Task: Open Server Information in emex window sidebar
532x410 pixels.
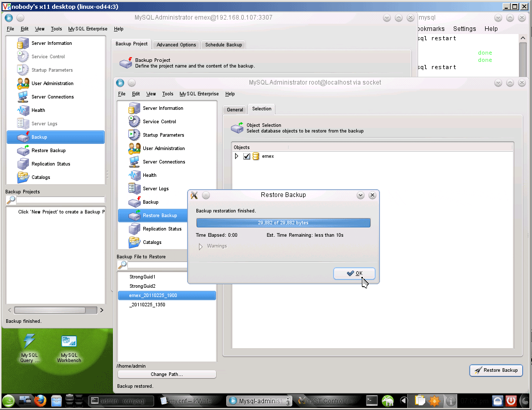Action: pyautogui.click(x=56, y=43)
